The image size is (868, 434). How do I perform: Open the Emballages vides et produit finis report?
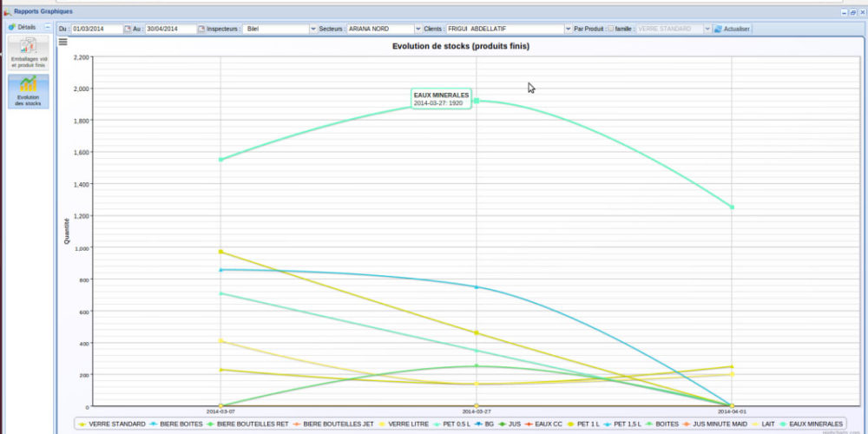coord(29,53)
